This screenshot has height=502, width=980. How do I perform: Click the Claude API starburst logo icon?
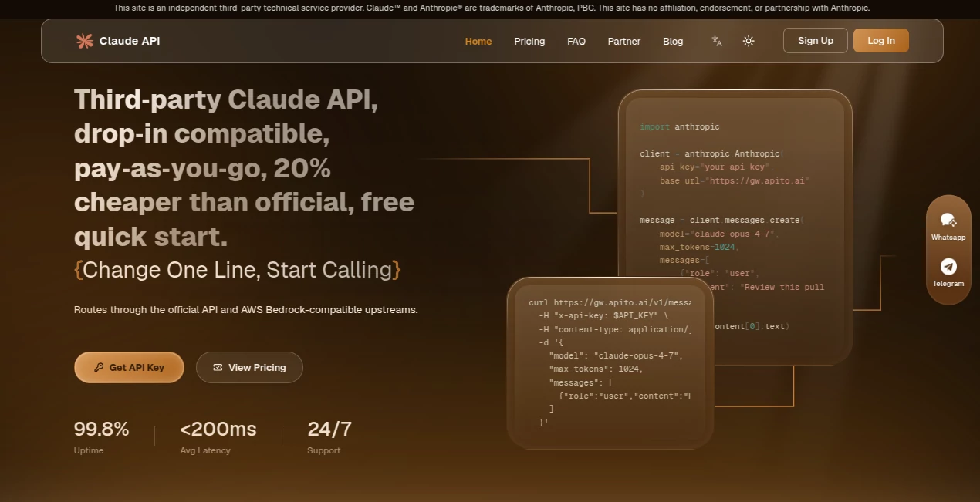(x=84, y=41)
